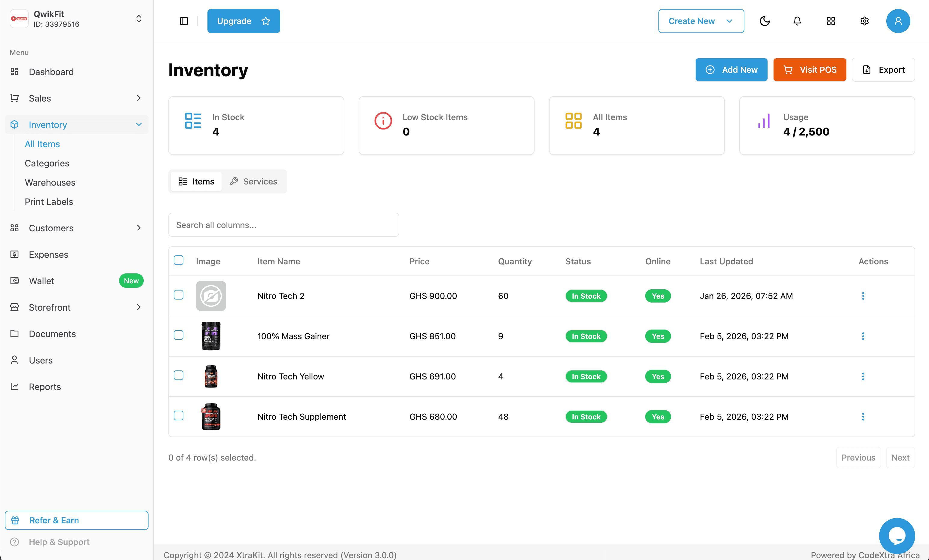The width and height of the screenshot is (929, 560).
Task: Open the Create New dropdown
Action: pyautogui.click(x=701, y=21)
